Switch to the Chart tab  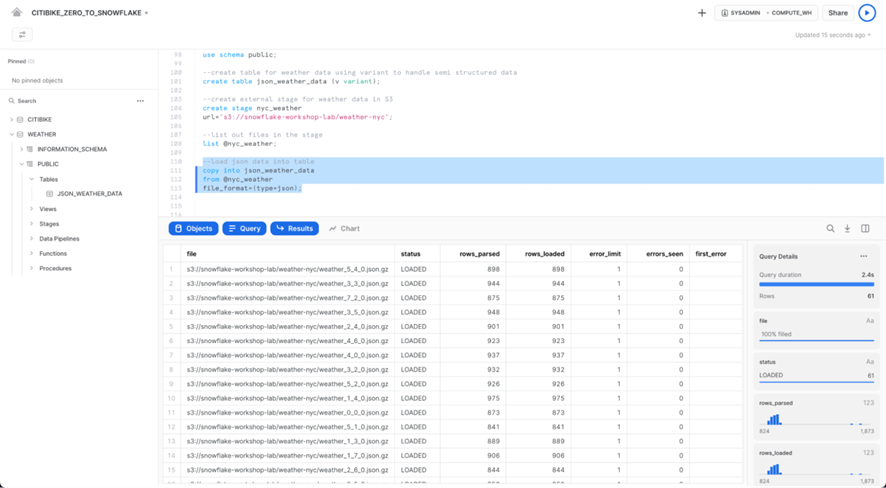pos(344,229)
